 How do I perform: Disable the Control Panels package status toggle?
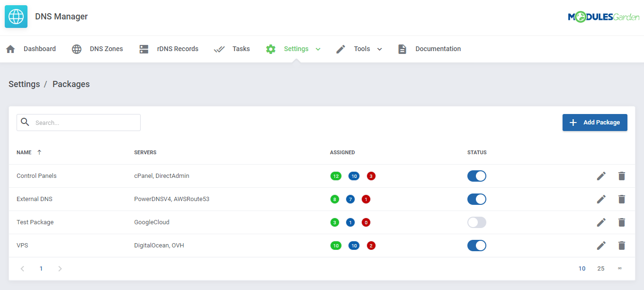(x=477, y=176)
